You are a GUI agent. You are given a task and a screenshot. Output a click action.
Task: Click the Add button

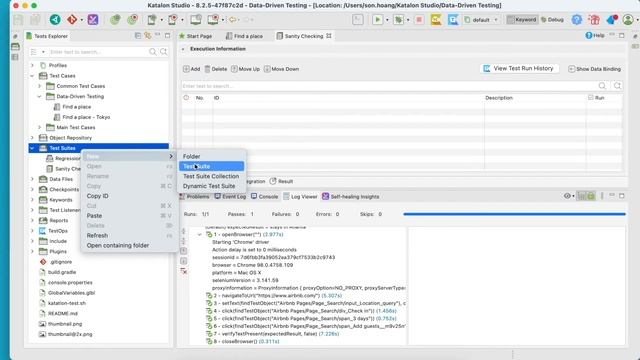coord(191,69)
